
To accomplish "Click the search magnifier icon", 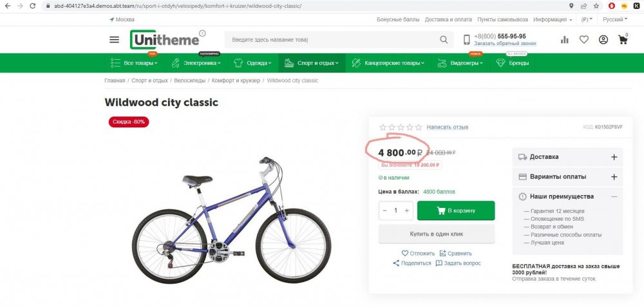I will point(444,40).
